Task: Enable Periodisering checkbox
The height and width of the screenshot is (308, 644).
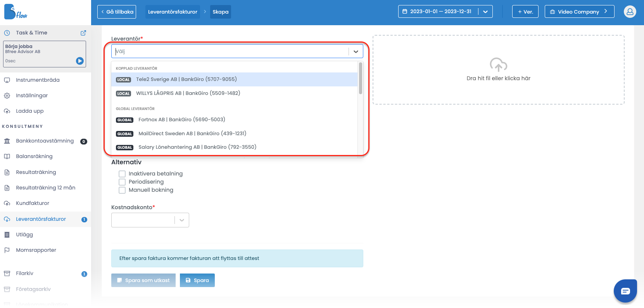Action: click(x=122, y=182)
